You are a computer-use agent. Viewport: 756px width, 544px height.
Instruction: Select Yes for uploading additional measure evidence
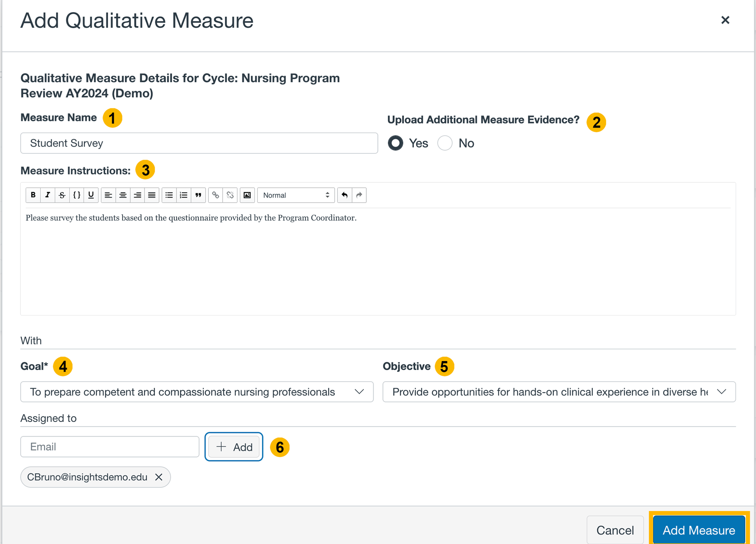pos(396,143)
